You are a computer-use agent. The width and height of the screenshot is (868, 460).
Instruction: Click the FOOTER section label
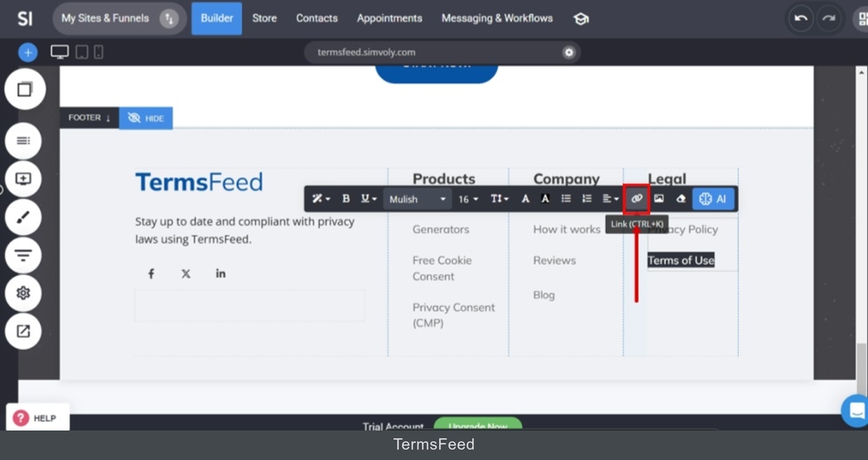[89, 118]
